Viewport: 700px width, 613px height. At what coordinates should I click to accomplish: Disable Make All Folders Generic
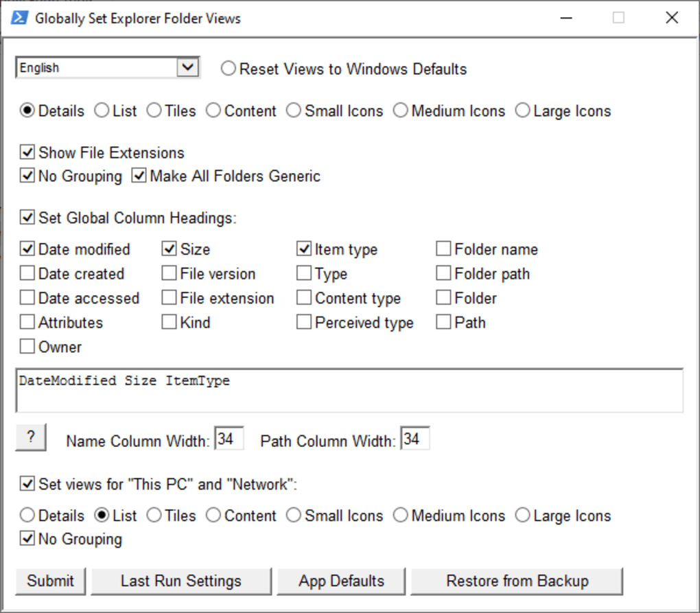(x=139, y=176)
